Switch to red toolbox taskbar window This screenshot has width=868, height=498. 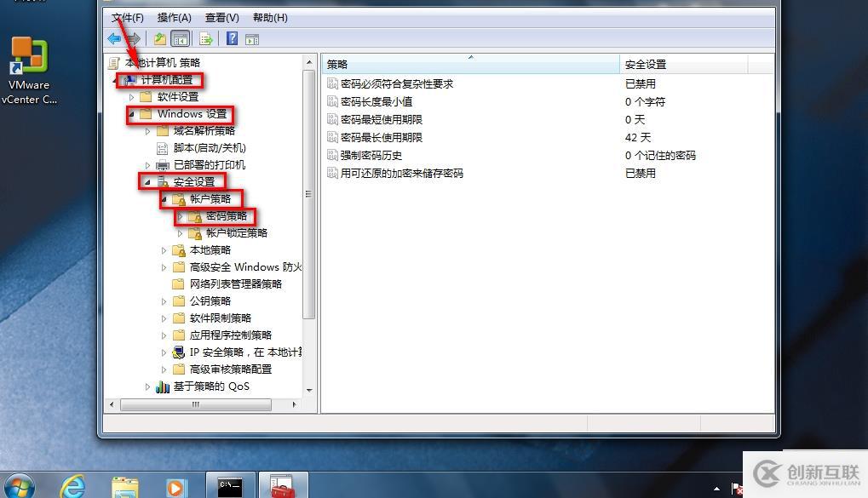[x=283, y=485]
